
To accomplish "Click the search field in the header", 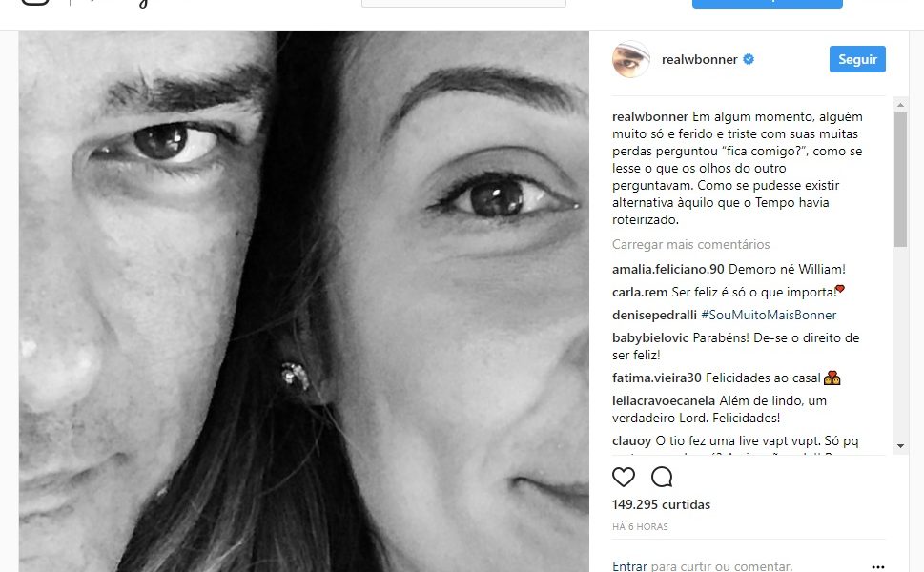I will [x=463, y=3].
